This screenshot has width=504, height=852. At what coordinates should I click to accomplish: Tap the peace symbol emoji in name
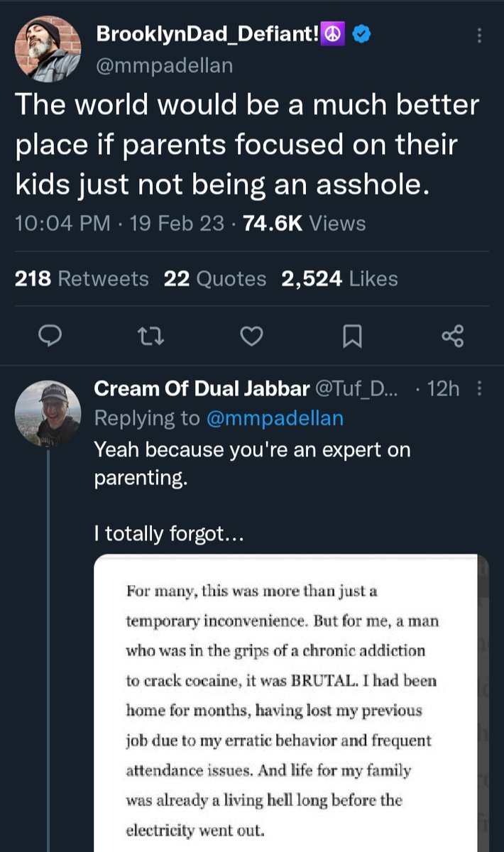333,34
